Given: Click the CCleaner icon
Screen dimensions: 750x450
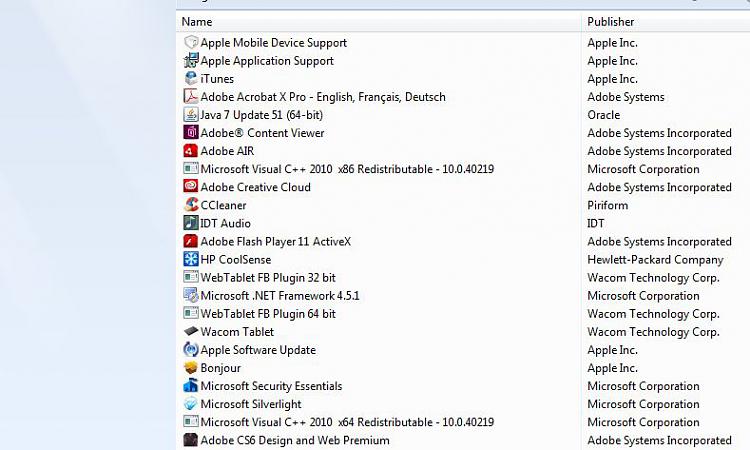Looking at the screenshot, I should coord(191,205).
